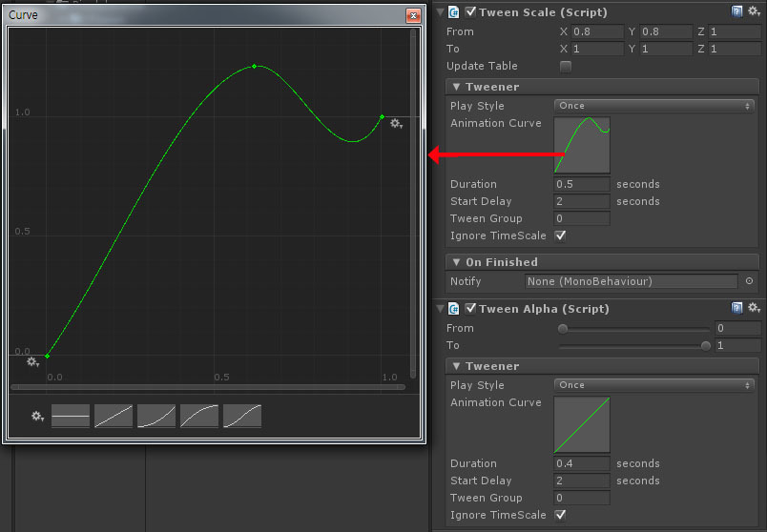Edit Tween Alpha From value field
The width and height of the screenshot is (767, 532).
tap(737, 328)
